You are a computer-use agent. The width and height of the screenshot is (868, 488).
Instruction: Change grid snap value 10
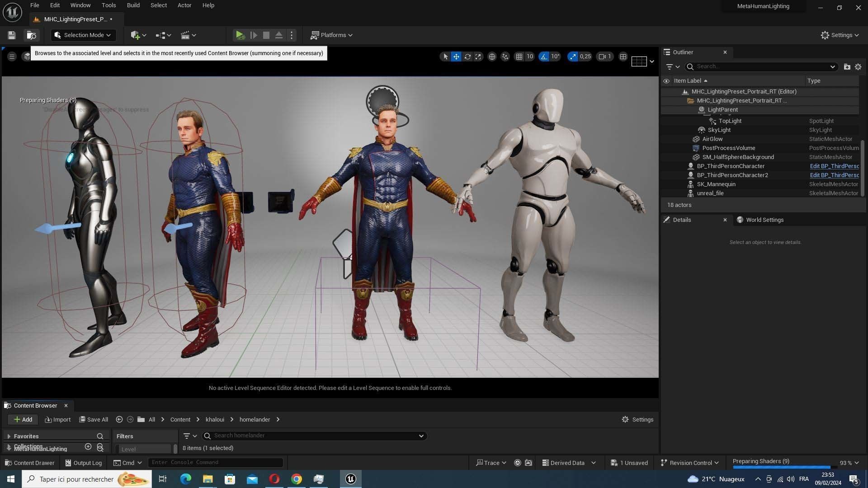[x=530, y=56]
